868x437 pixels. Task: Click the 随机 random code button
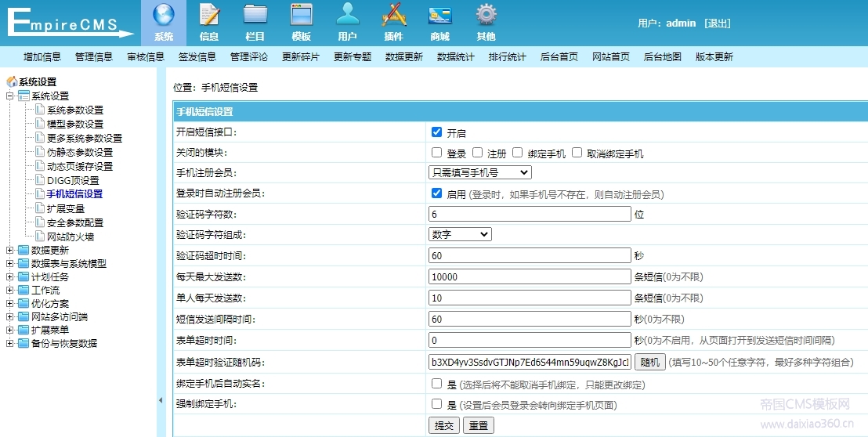coord(649,362)
